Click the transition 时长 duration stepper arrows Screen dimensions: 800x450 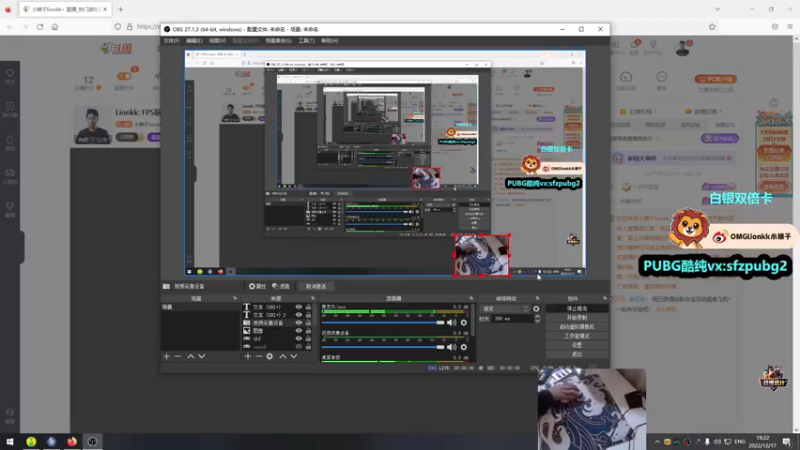coord(537,318)
